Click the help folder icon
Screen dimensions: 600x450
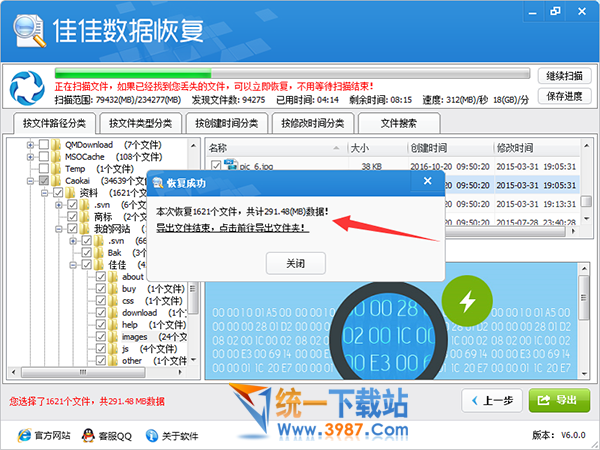pyautogui.click(x=113, y=324)
